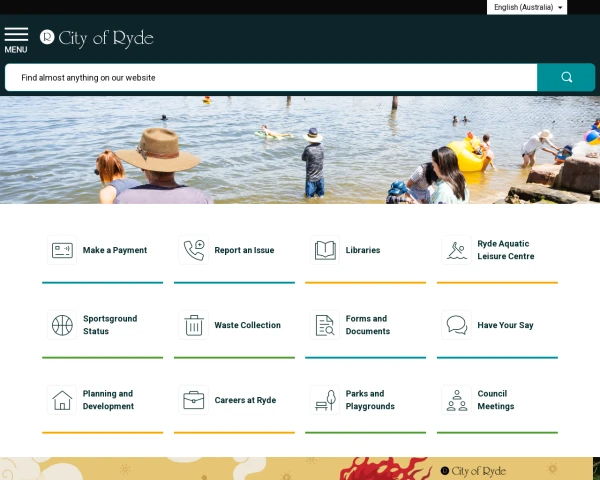Viewport: 600px width, 480px height.
Task: Click the Careers at Ryde briefcase icon
Action: tap(193, 400)
